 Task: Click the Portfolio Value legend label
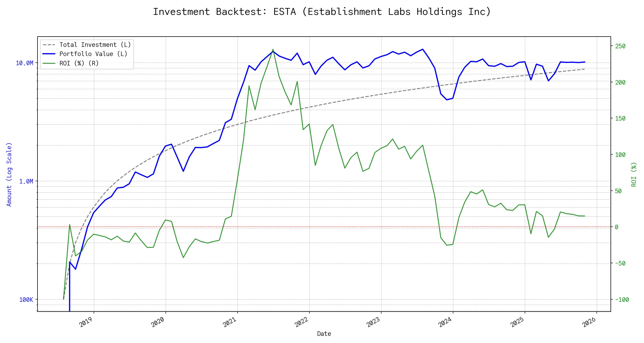(93, 54)
